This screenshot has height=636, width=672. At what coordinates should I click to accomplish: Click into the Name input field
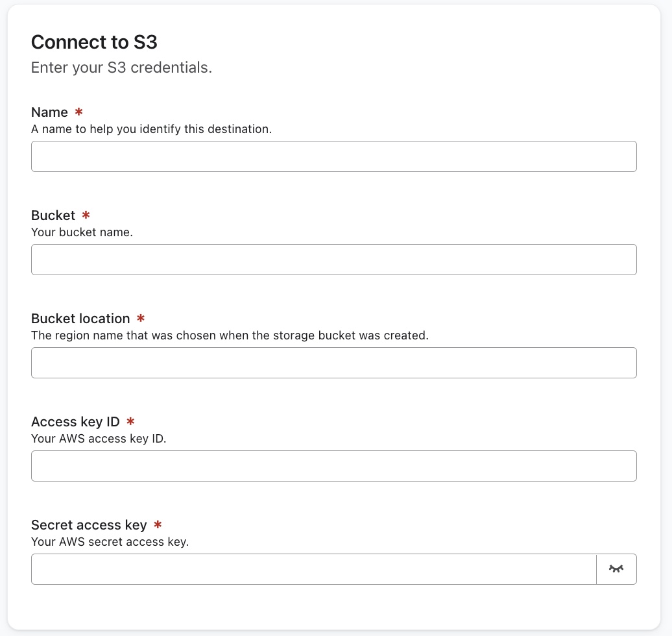(334, 156)
